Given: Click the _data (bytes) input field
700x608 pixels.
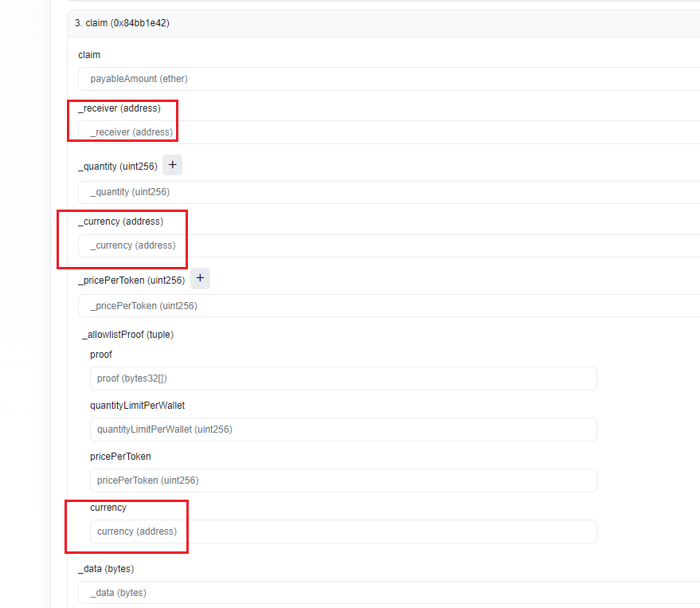Looking at the screenshot, I should [390, 593].
